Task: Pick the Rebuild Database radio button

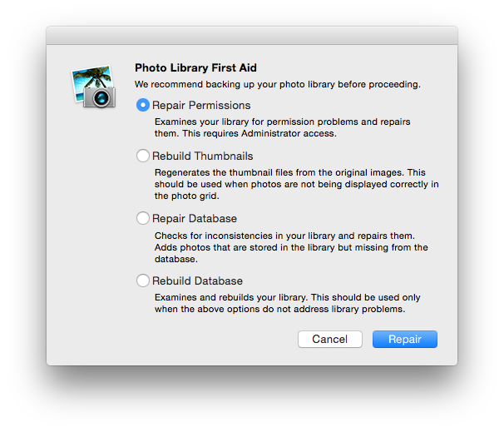Action: [143, 281]
